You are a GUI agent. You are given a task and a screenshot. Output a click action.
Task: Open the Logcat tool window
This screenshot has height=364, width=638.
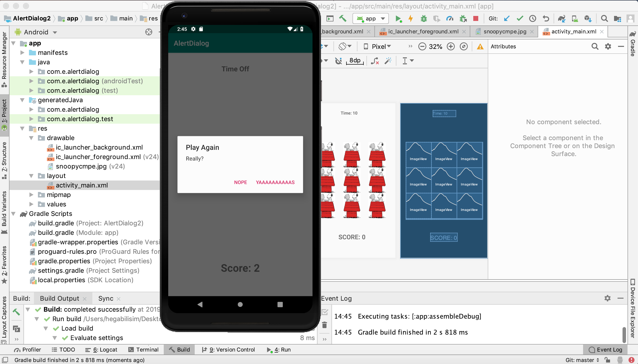(x=101, y=350)
